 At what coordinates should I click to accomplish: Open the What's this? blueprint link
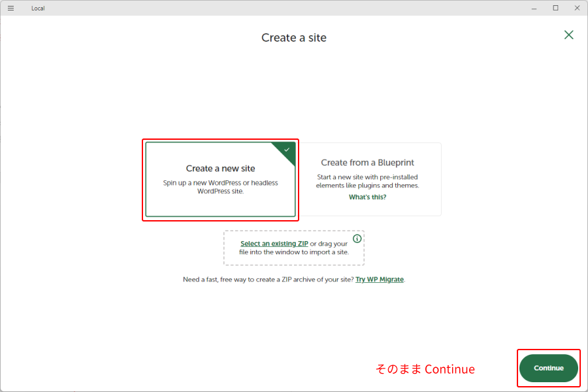[367, 197]
